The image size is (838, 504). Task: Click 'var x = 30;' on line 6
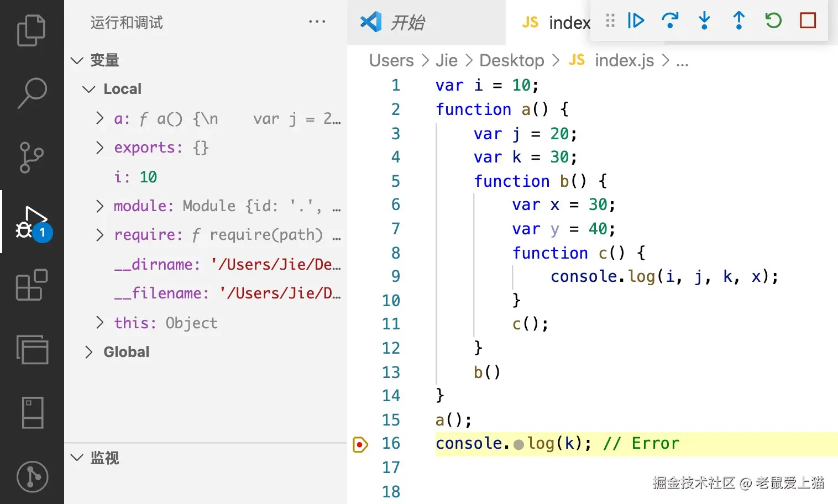(563, 205)
